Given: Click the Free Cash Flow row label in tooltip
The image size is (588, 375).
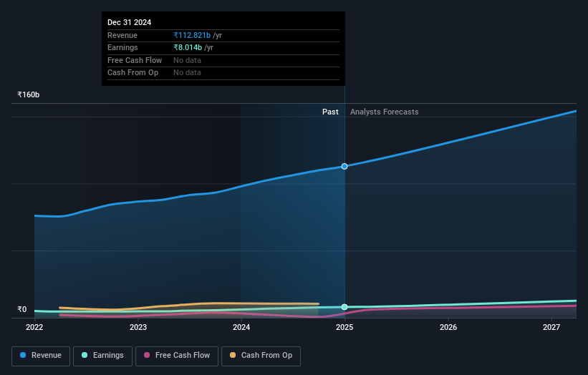Looking at the screenshot, I should 135,60.
